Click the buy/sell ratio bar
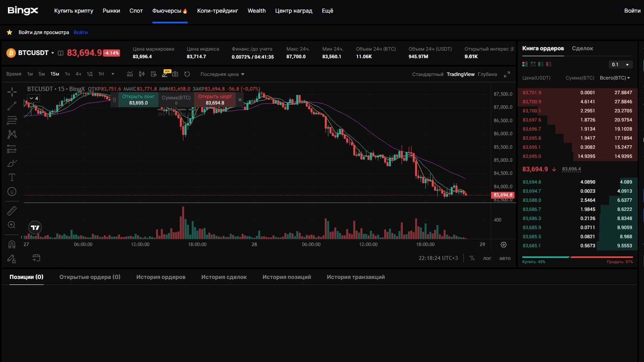Image resolution: width=644 pixels, height=362 pixels. 577,257
